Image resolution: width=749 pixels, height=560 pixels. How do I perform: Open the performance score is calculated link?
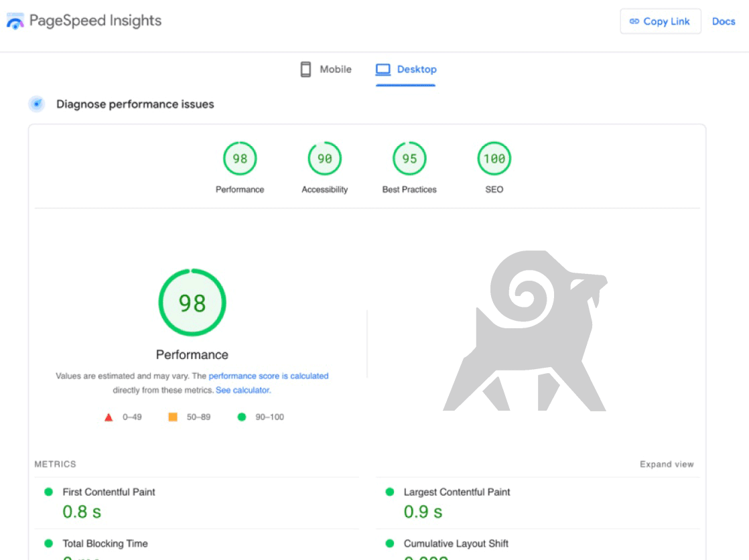click(x=269, y=376)
